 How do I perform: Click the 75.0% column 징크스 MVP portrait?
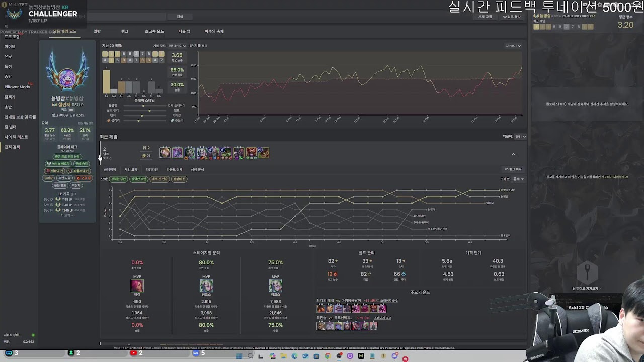tap(275, 286)
